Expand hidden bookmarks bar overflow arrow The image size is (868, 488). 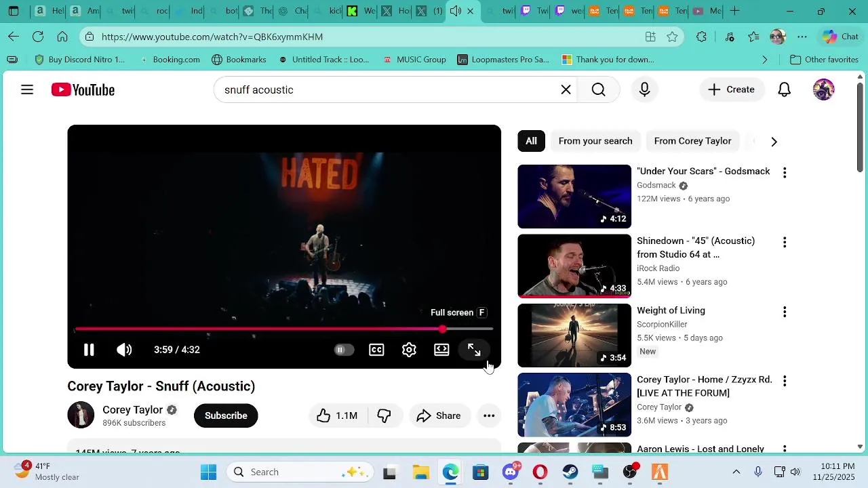tap(765, 60)
